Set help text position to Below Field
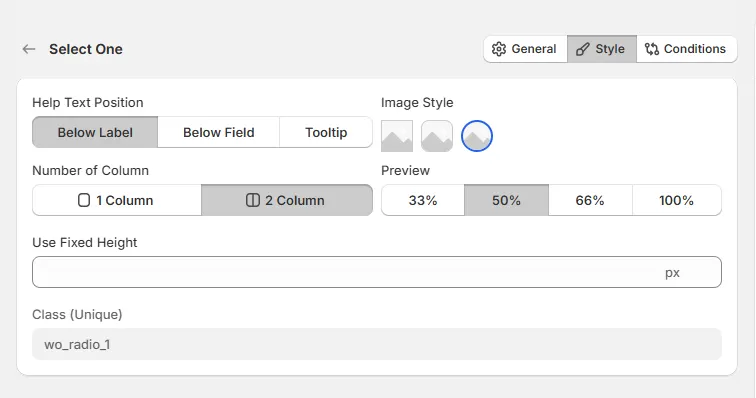This screenshot has height=398, width=756. [x=218, y=132]
